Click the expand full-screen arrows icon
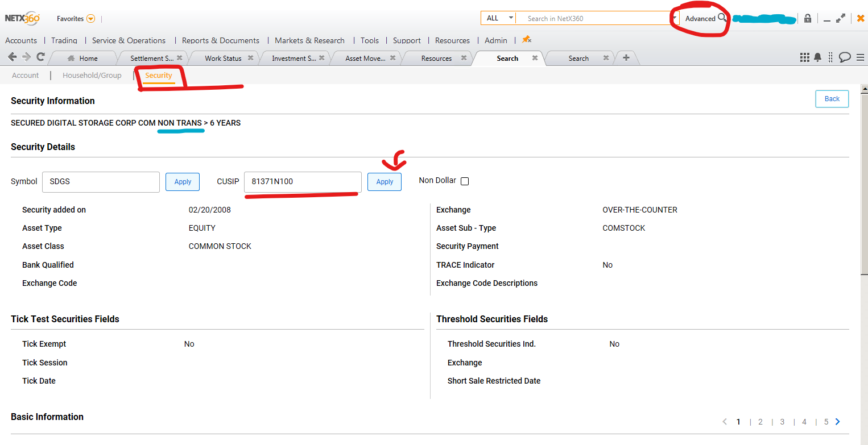The width and height of the screenshot is (868, 445). (x=841, y=18)
